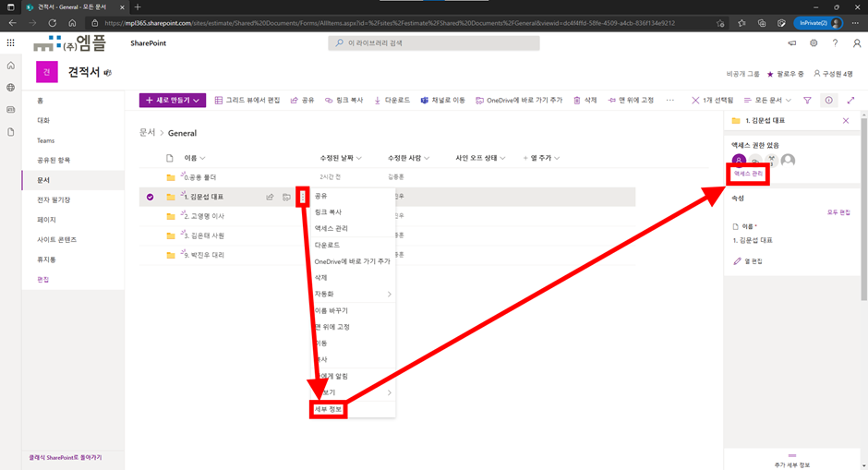The width and height of the screenshot is (868, 470).
Task: Toggle the details pane info icon
Action: point(828,101)
